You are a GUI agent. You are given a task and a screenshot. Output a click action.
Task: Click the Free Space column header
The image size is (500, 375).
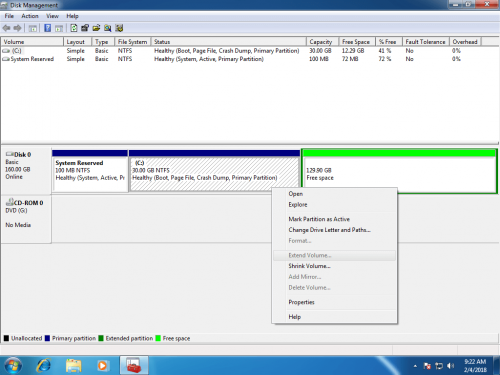click(357, 42)
